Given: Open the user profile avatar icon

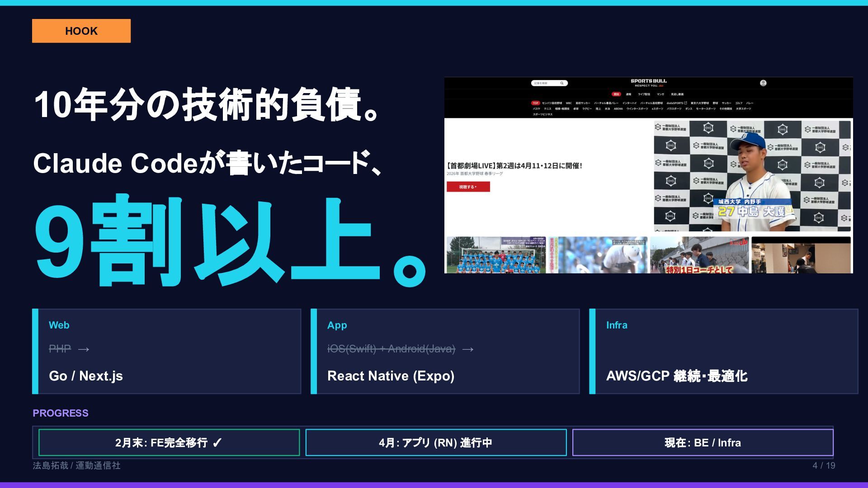Looking at the screenshot, I should tap(763, 83).
